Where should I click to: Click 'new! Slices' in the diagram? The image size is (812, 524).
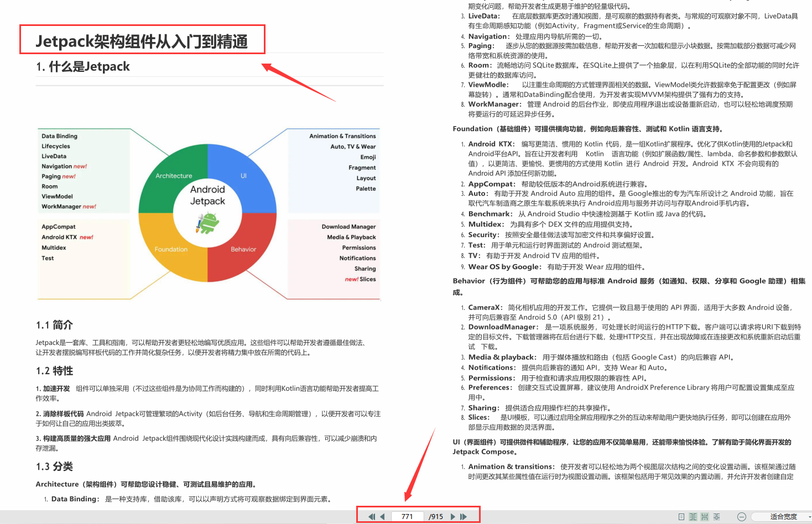pos(360,279)
